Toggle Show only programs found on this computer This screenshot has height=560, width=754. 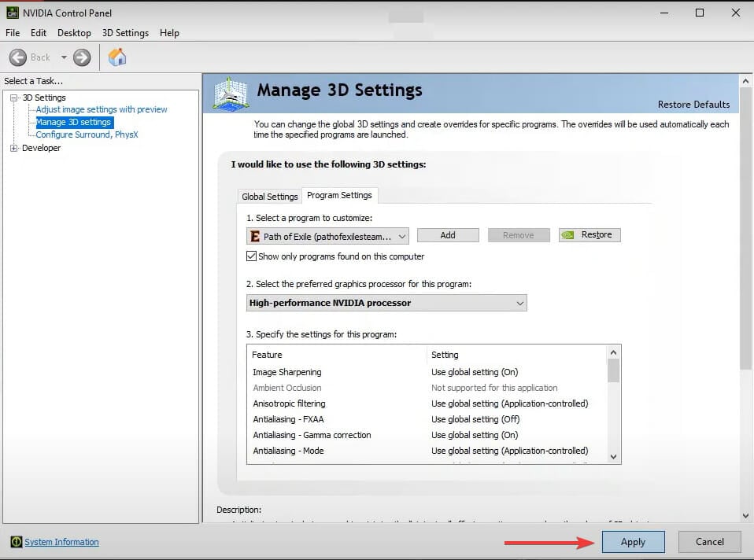point(252,256)
